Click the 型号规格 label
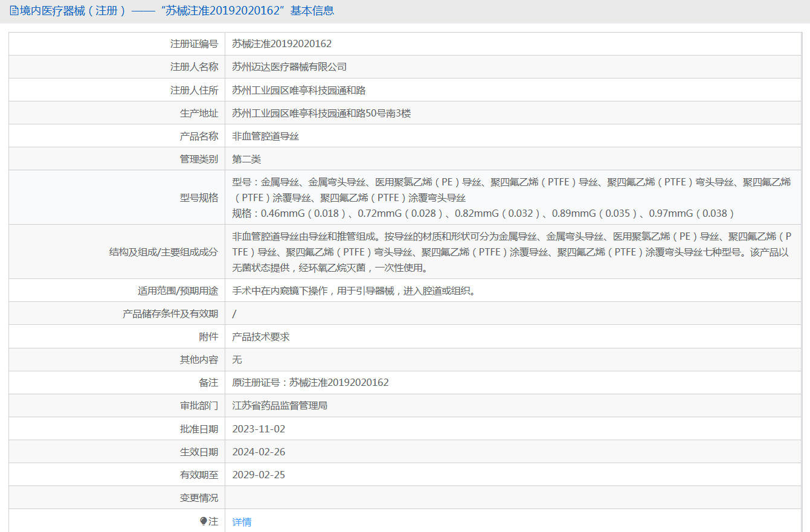This screenshot has width=810, height=532. point(199,197)
